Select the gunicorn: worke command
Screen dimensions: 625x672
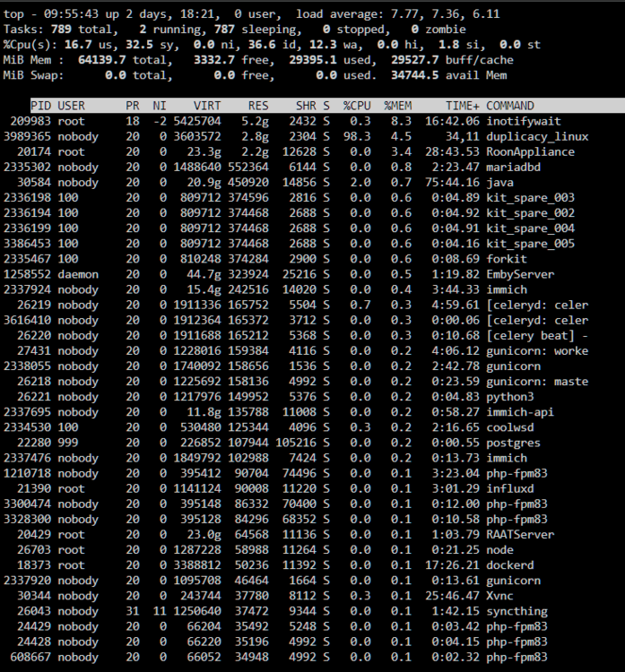click(537, 351)
